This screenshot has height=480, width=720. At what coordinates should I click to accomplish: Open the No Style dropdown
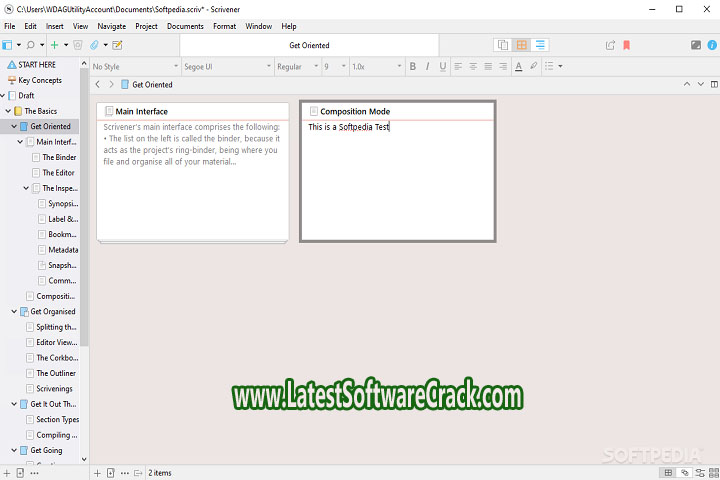point(135,67)
